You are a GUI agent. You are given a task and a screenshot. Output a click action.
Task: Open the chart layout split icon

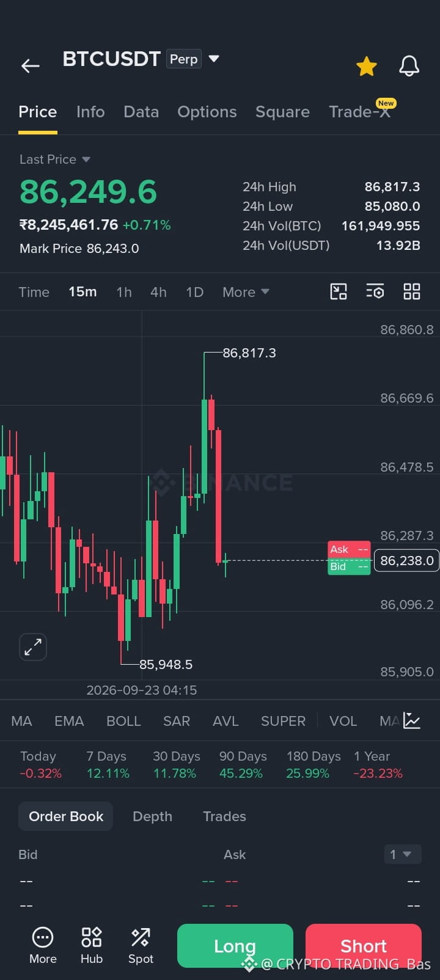[339, 291]
